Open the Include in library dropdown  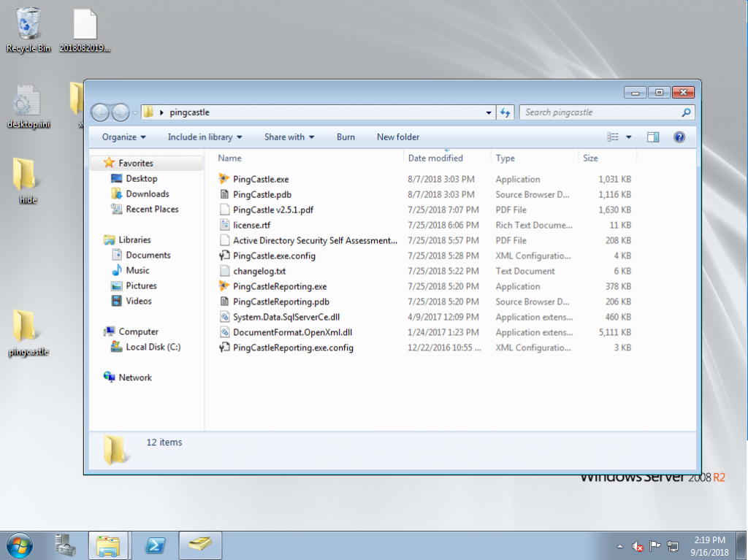205,137
